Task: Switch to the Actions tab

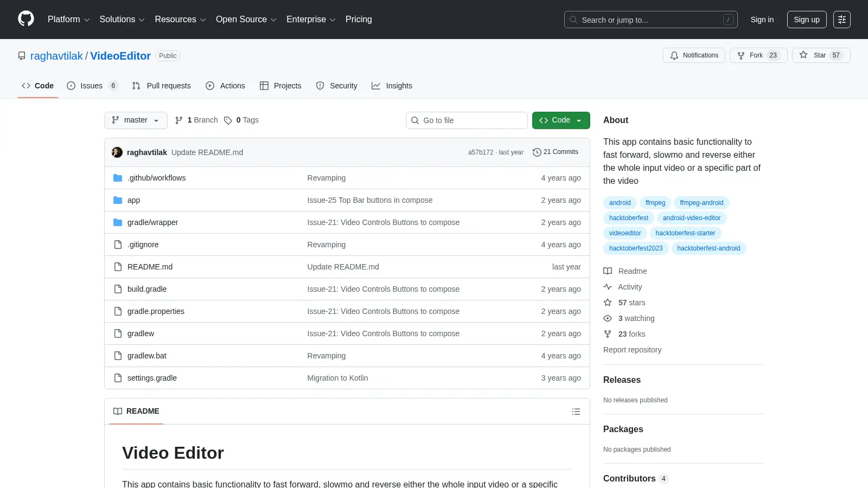Action: coord(225,86)
